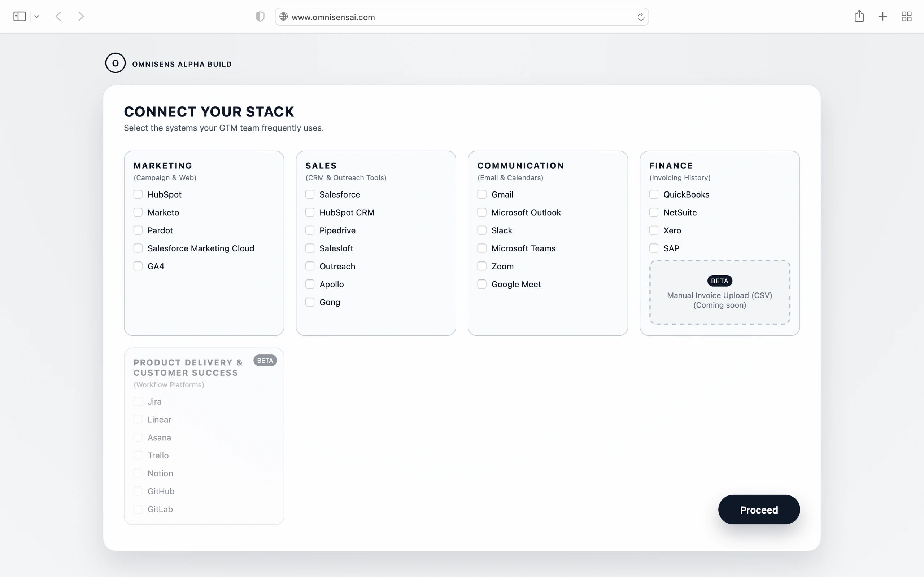Open the Share icon in toolbar
924x577 pixels.
pyautogui.click(x=859, y=16)
